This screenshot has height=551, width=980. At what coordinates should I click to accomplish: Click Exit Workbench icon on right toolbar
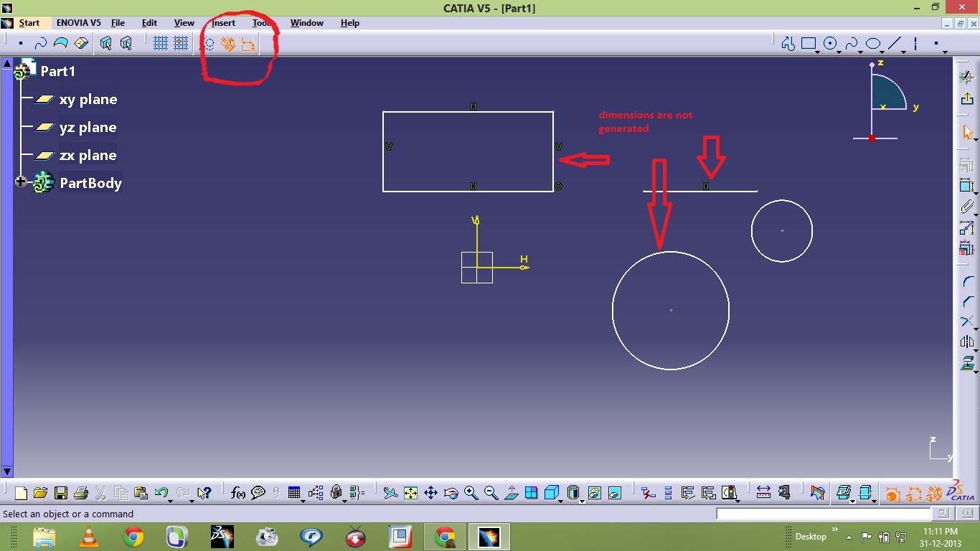tap(966, 99)
